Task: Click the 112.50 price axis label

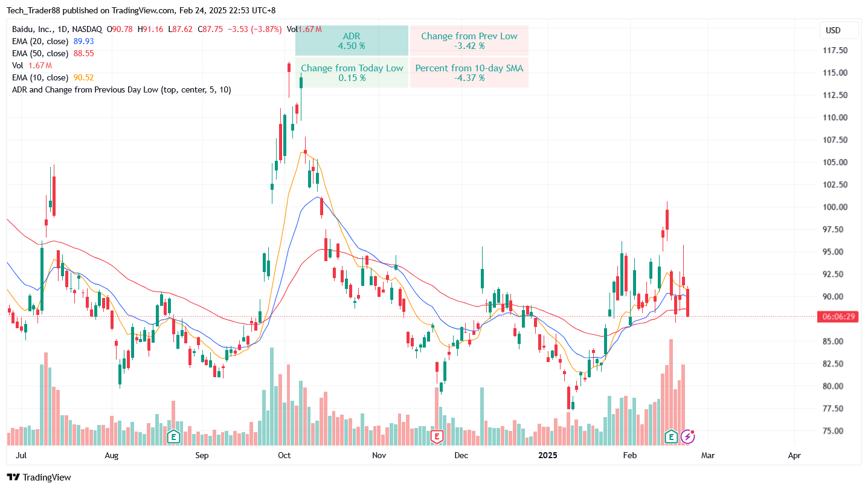Action: coord(835,95)
